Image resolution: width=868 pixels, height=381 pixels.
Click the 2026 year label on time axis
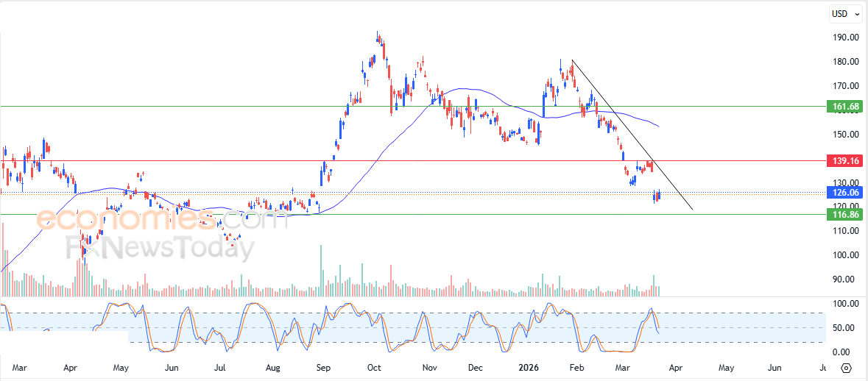529,366
